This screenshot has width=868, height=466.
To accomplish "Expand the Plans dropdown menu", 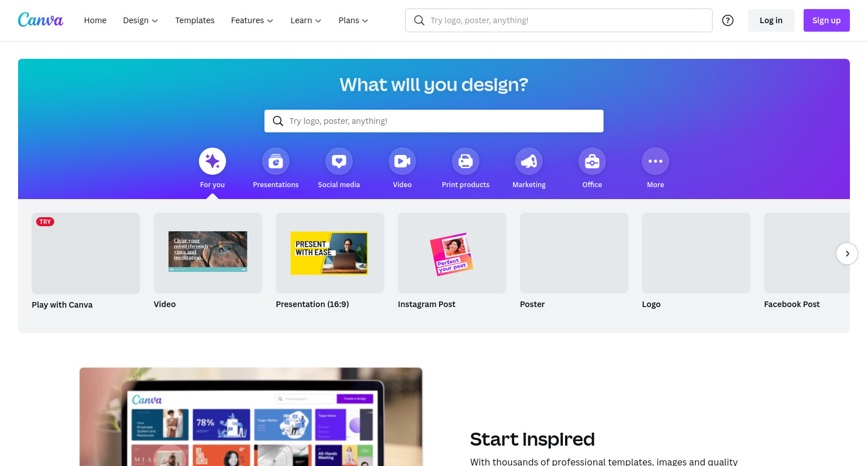I will pos(353,20).
